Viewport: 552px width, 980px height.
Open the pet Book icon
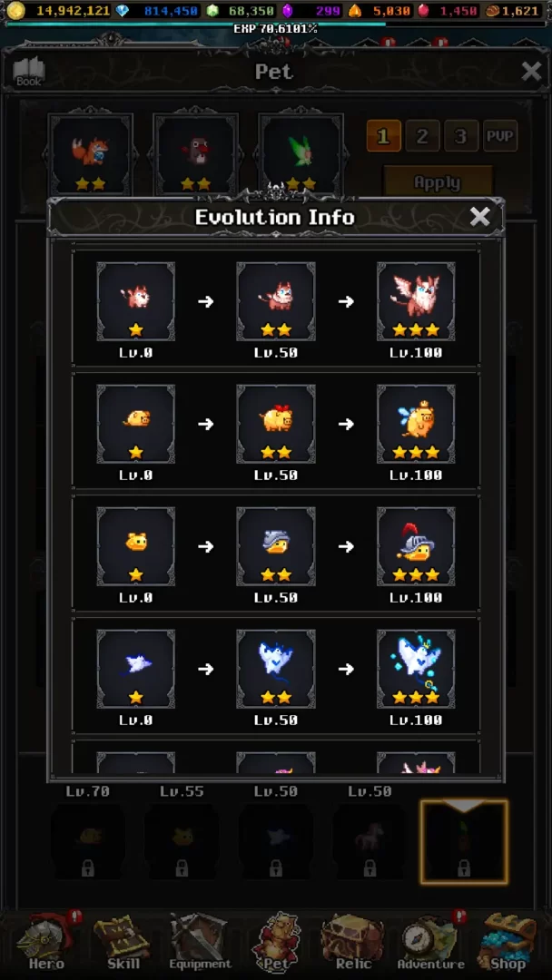click(x=29, y=72)
